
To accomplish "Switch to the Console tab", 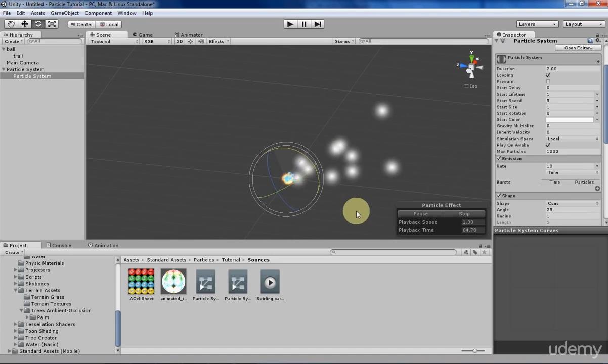I will pos(59,245).
